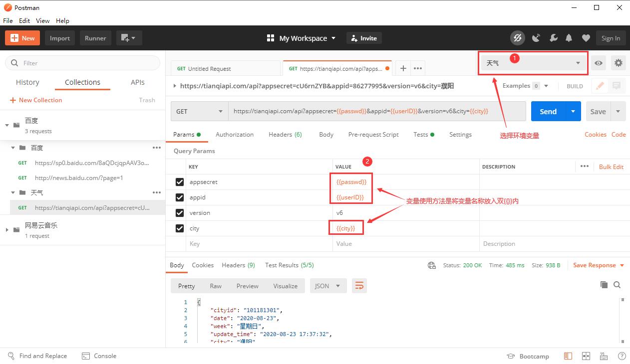
Task: Switch to the History tab
Action: 27,82
